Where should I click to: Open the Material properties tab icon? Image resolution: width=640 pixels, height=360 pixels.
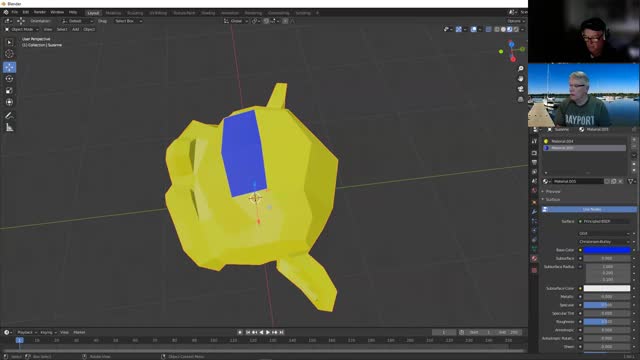(534, 258)
